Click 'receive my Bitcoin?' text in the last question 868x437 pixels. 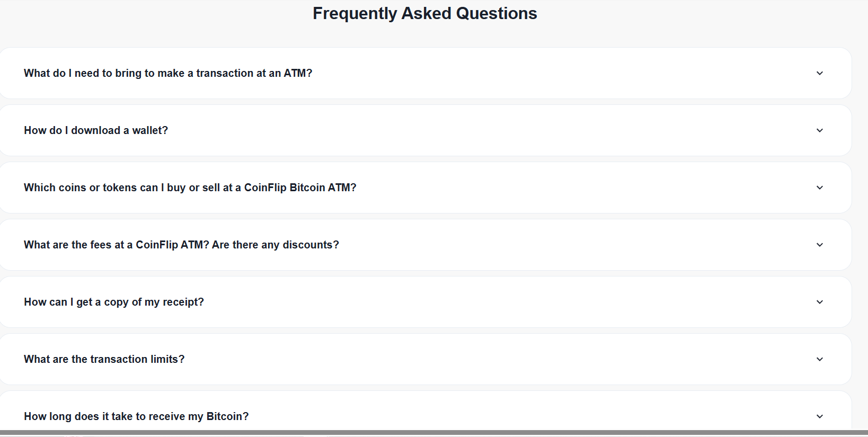click(x=199, y=416)
